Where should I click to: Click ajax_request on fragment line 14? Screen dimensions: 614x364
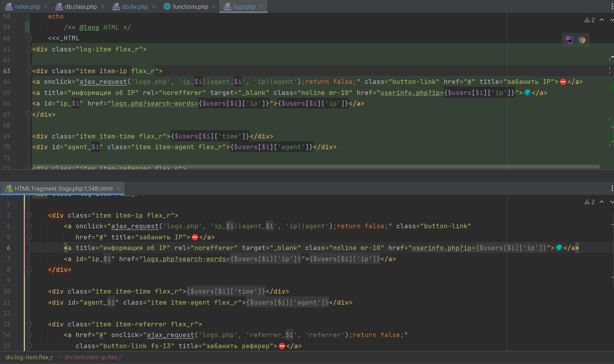[171, 335]
